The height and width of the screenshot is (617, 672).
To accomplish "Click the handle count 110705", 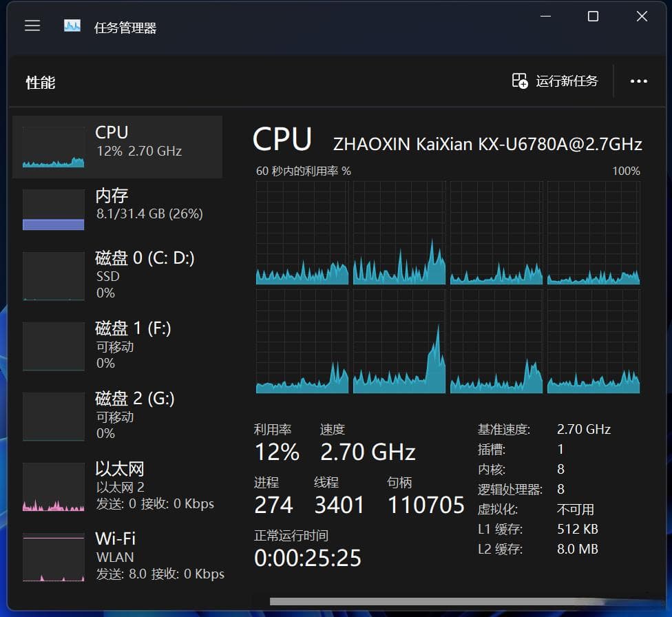I will click(426, 505).
